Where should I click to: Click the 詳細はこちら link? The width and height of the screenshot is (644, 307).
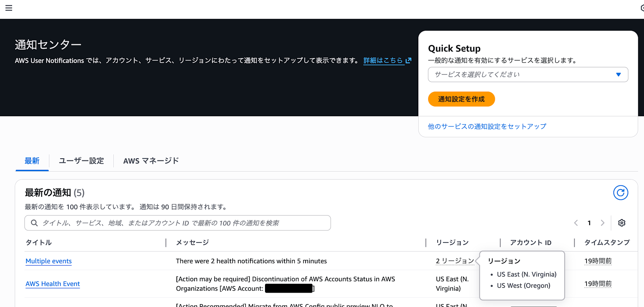coord(383,60)
